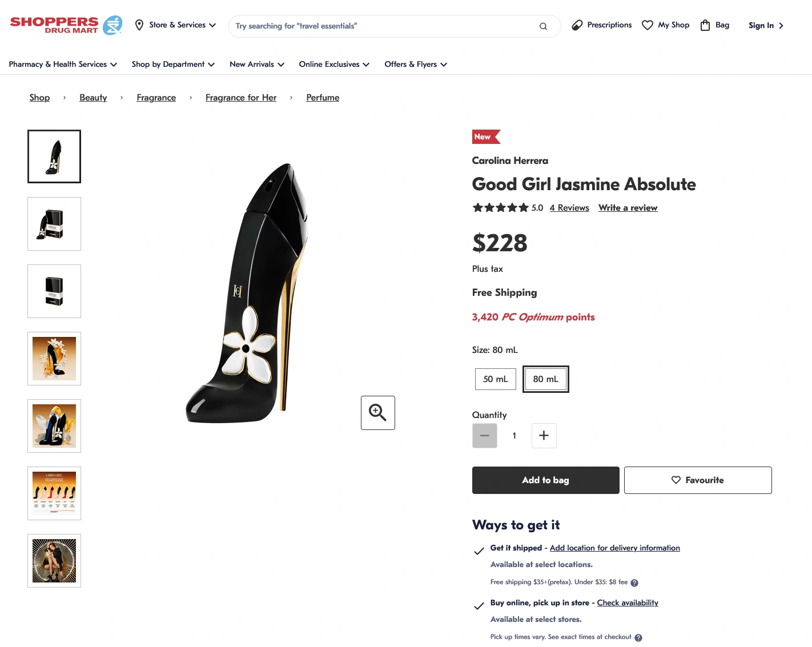Open the New Arrivals menu

[x=256, y=65]
